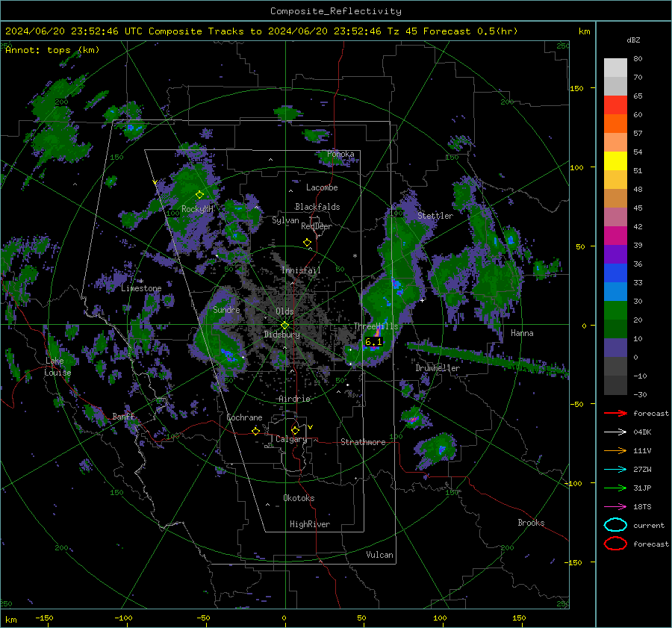Click the radar center diamond at Didsbury
The height and width of the screenshot is (628, 672).
(x=284, y=326)
